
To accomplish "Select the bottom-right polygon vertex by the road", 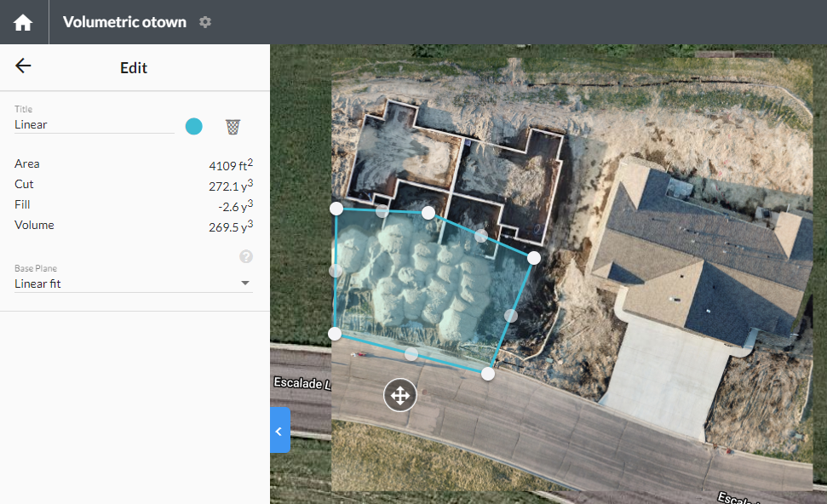I will point(488,374).
